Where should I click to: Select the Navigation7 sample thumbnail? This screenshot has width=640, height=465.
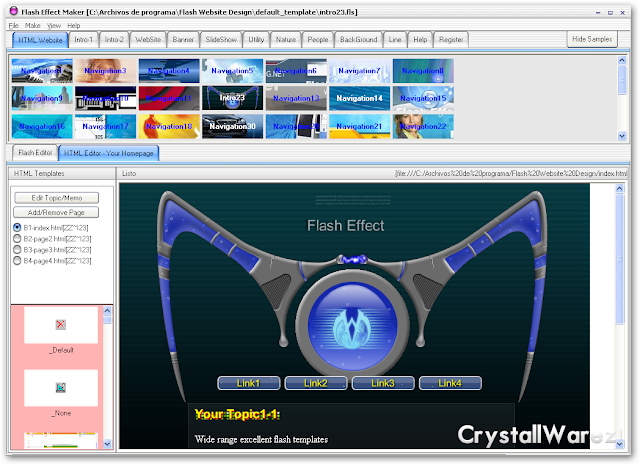click(x=360, y=71)
